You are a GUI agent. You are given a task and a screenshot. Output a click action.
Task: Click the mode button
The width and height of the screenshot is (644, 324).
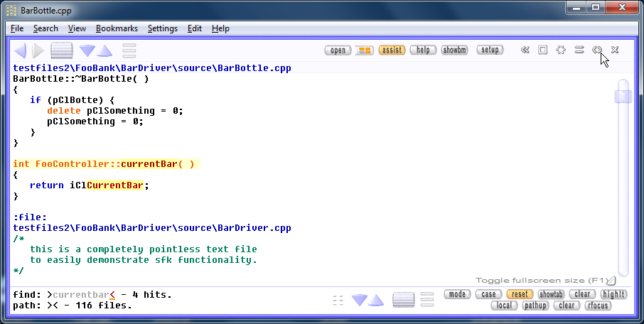(457, 294)
